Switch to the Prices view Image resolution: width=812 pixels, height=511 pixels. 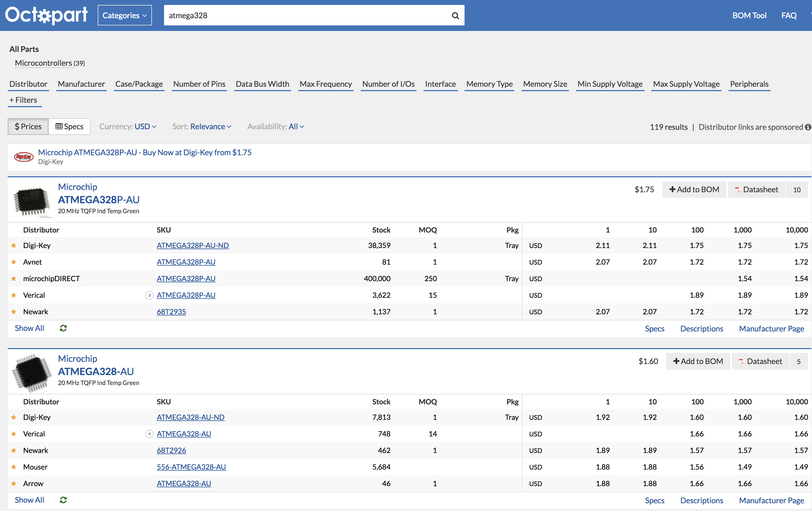[x=28, y=127]
